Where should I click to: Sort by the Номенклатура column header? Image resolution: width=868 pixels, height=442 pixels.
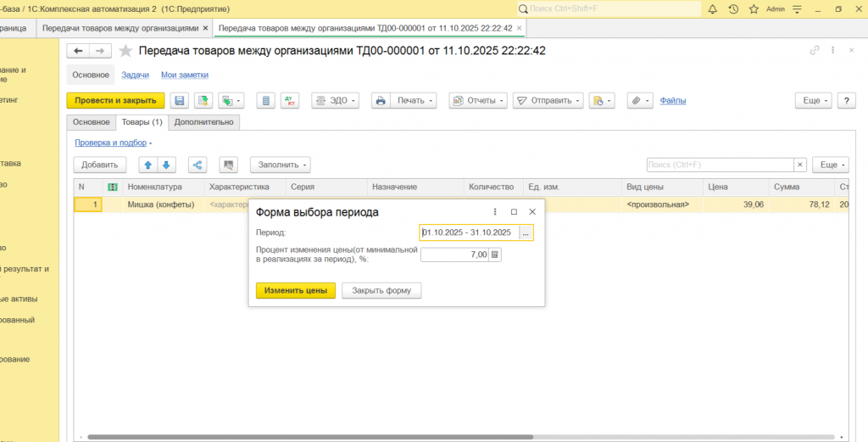(164, 187)
